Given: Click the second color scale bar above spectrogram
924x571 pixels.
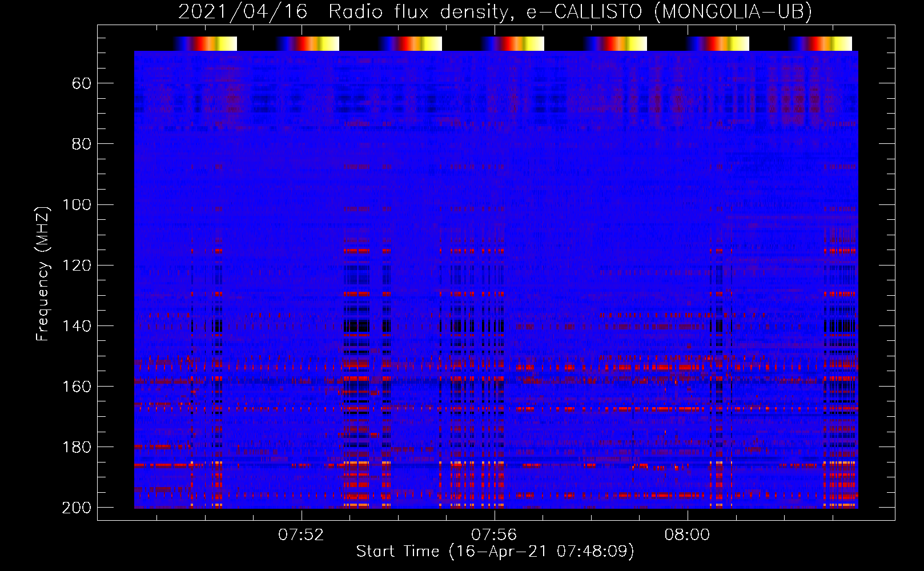Looking at the screenshot, I should [x=307, y=43].
